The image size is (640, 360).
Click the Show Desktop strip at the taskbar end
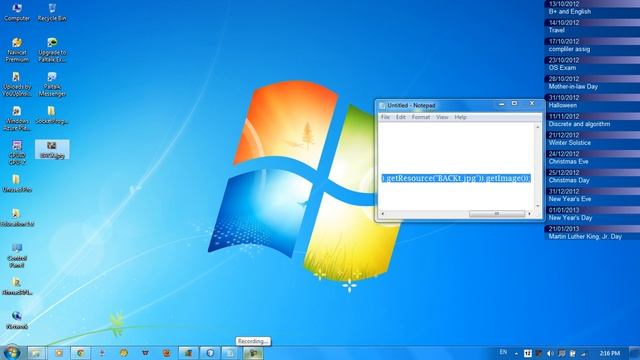635,353
